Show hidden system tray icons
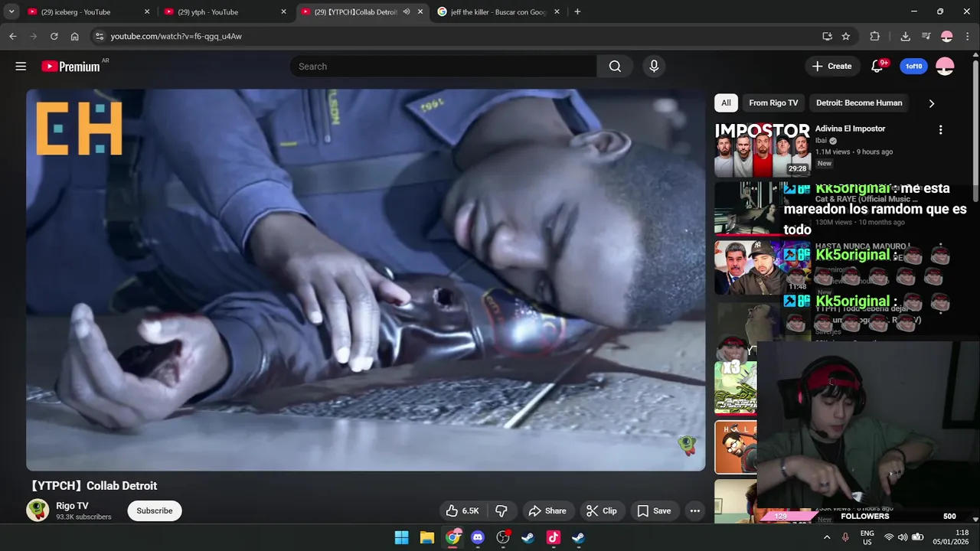 click(x=827, y=537)
